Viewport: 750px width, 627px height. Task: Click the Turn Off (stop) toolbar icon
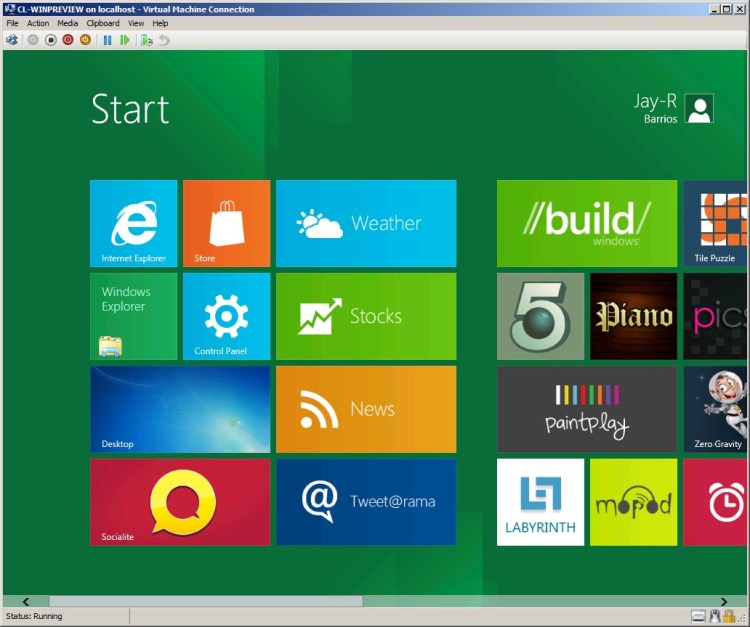[x=51, y=40]
